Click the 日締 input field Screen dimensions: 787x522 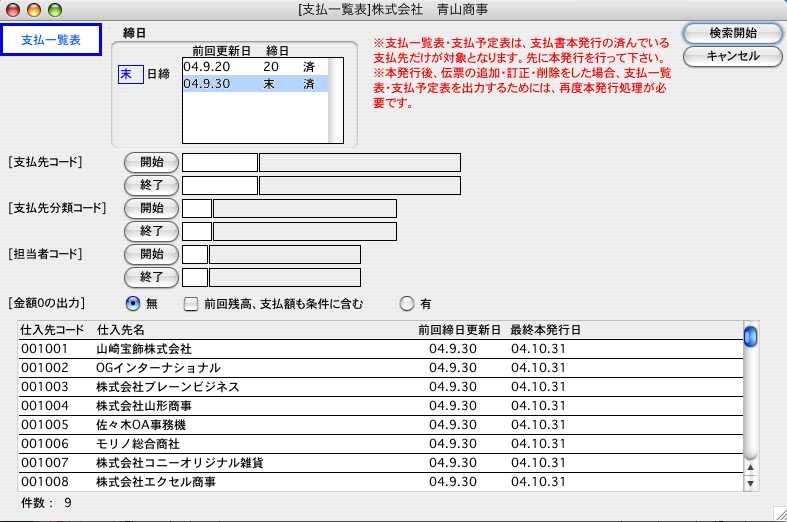(x=130, y=75)
